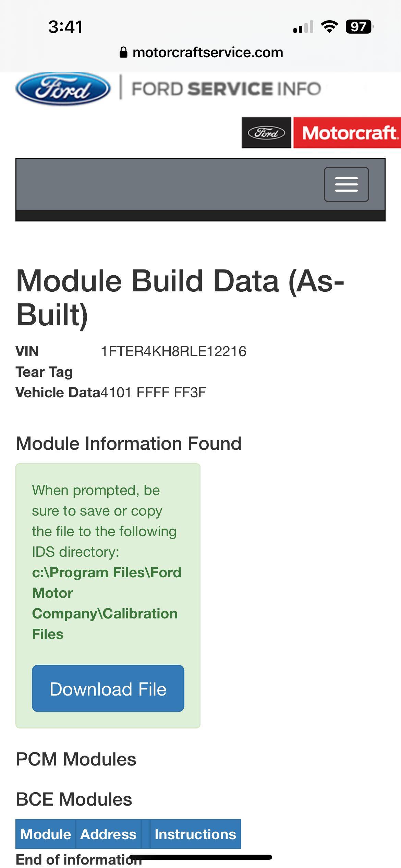401x868 pixels.
Task: Tap the cellular signal bars
Action: click(303, 27)
